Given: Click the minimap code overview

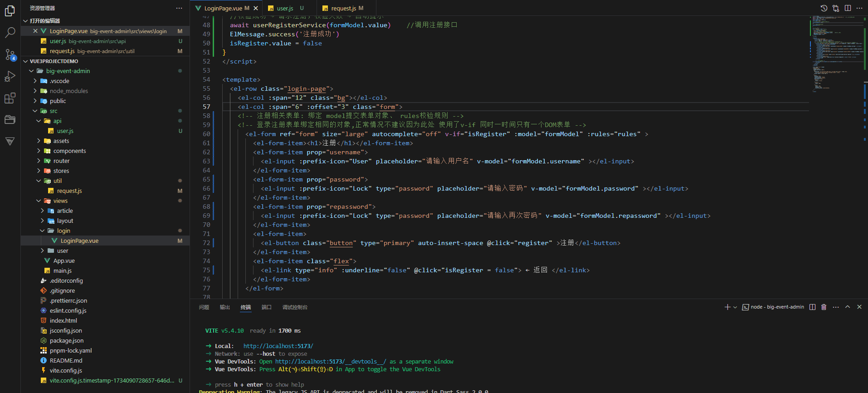Looking at the screenshot, I should pyautogui.click(x=836, y=54).
